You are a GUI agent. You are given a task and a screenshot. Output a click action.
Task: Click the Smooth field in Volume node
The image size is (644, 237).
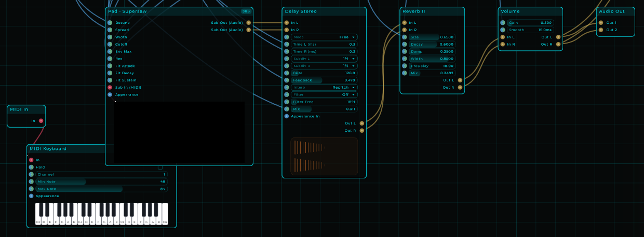[530, 30]
